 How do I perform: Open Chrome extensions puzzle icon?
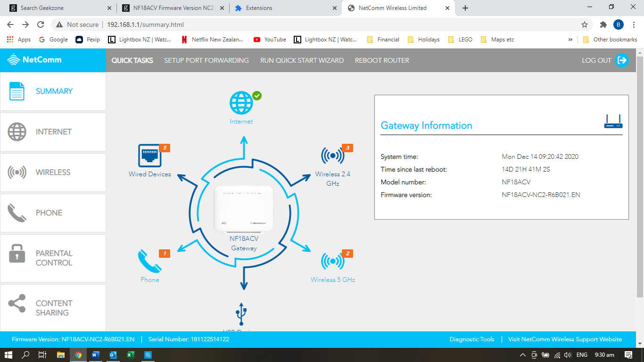point(603,25)
